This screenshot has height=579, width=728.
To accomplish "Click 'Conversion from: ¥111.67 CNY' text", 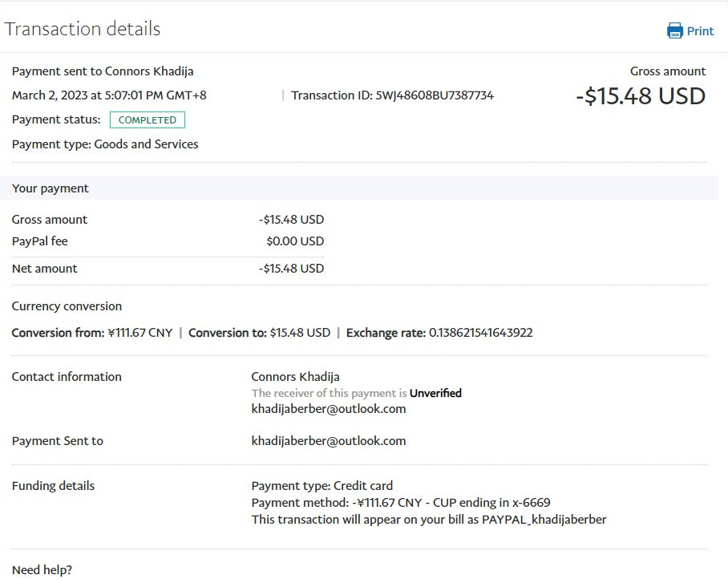I will click(x=92, y=333).
